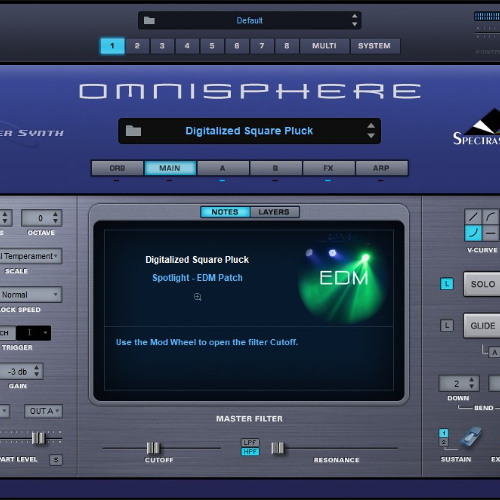Select the linear velocity curve icon

point(473,217)
